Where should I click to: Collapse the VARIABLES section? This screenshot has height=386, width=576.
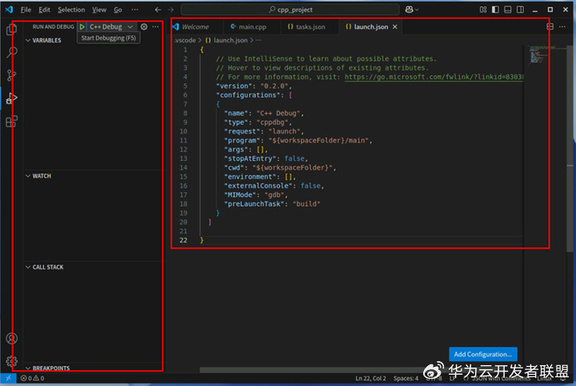[x=28, y=40]
